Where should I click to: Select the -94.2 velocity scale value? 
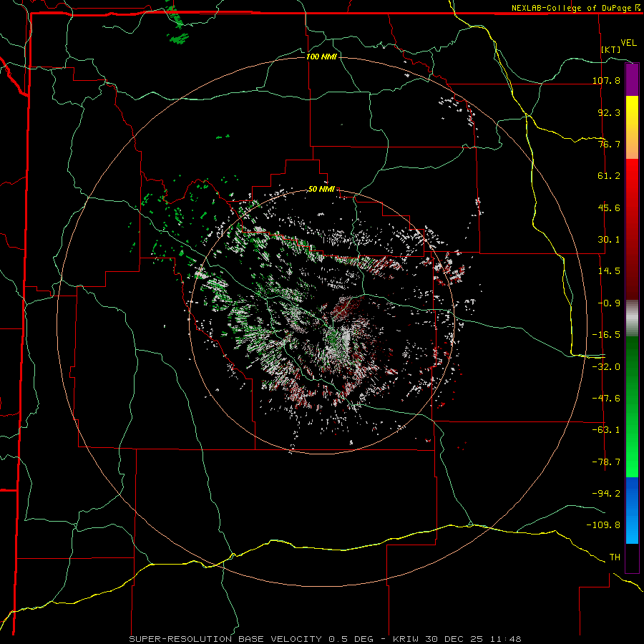(x=606, y=494)
